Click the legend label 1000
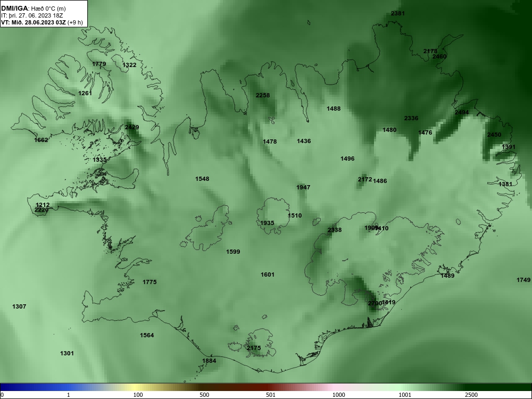The image size is (532, 399). (338, 395)
